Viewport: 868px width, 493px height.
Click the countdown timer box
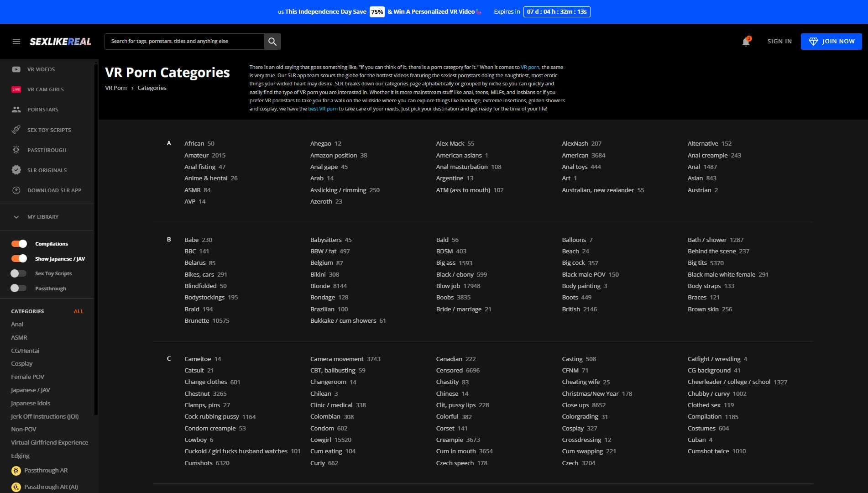point(557,12)
